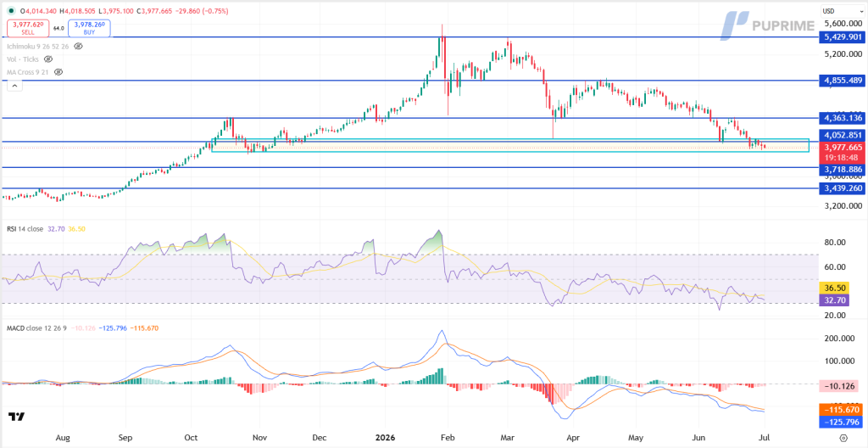868x448 pixels.
Task: Collapse the indicator legend with the arrow
Action: (15, 86)
